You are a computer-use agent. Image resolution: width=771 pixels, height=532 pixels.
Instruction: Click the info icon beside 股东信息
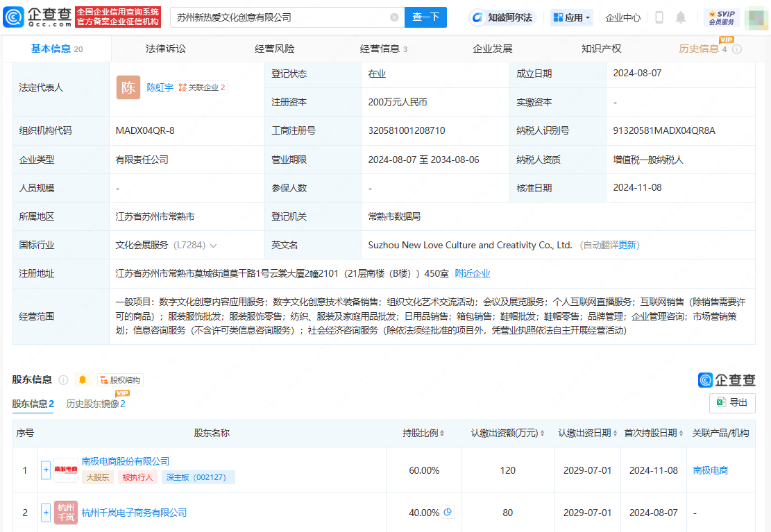[62, 379]
